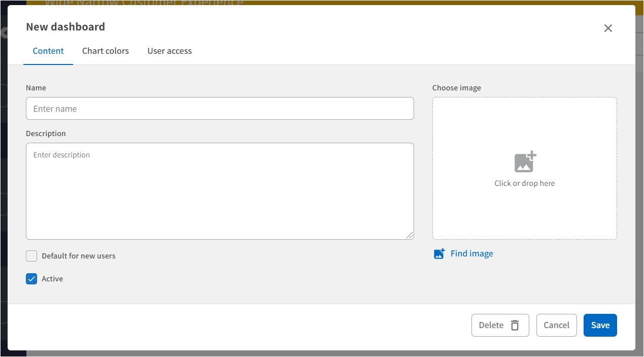Screen dimensions: 644x357
Task: Click the "Default for new users" label text
Action: pos(79,256)
